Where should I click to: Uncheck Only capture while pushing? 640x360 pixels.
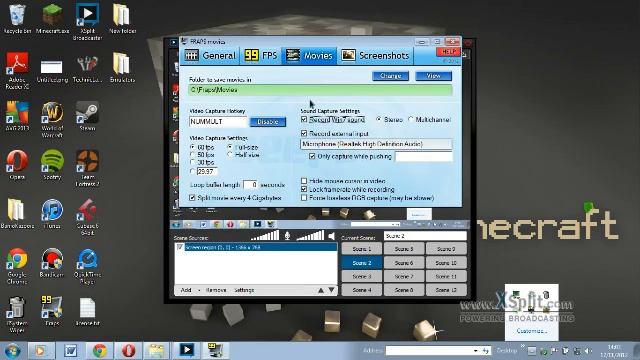pyautogui.click(x=312, y=156)
